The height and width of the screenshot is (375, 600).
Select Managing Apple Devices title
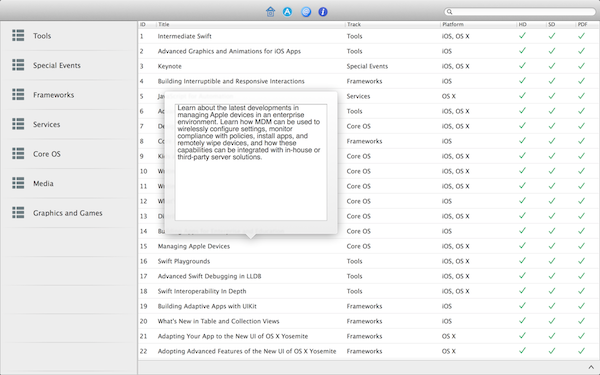194,246
